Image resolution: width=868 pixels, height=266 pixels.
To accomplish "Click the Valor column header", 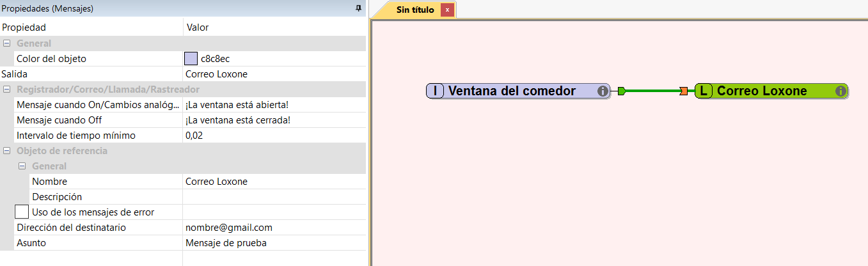I will click(x=197, y=27).
